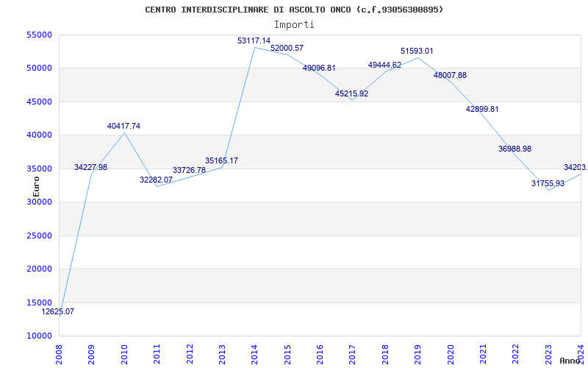Click the peak value label 53117.14

coord(254,41)
